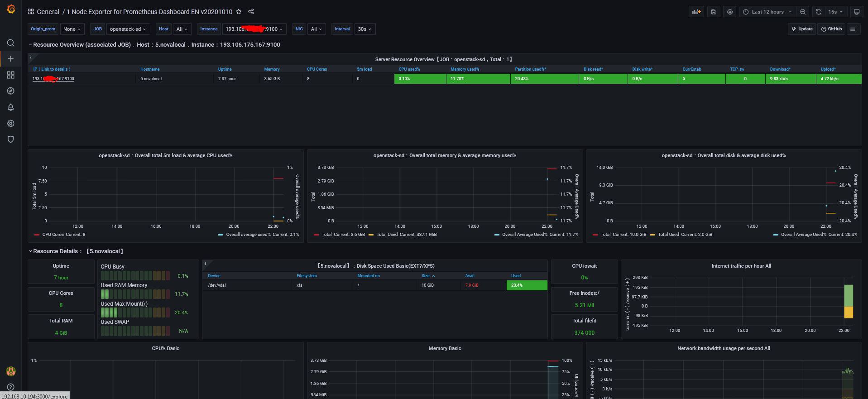Open the Alerting bell icon
Viewport: 868px width, 399px height.
11,107
